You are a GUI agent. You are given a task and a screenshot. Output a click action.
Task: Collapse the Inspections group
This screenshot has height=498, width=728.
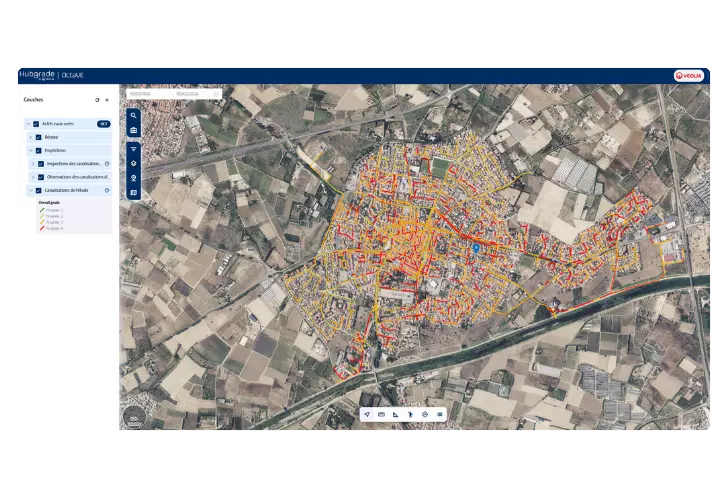coord(31,150)
